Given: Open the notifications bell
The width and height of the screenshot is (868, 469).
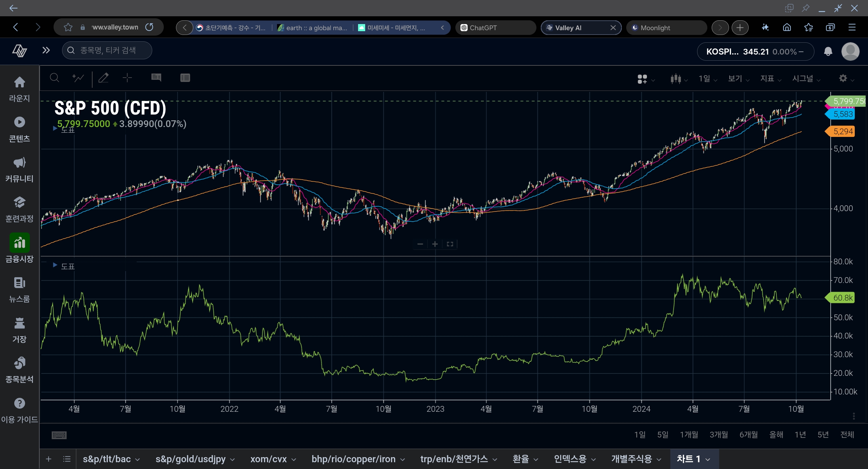Looking at the screenshot, I should [x=828, y=52].
